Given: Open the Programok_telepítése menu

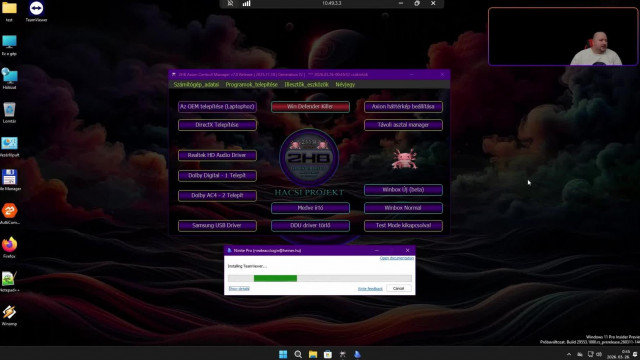Looking at the screenshot, I should click(x=251, y=84).
